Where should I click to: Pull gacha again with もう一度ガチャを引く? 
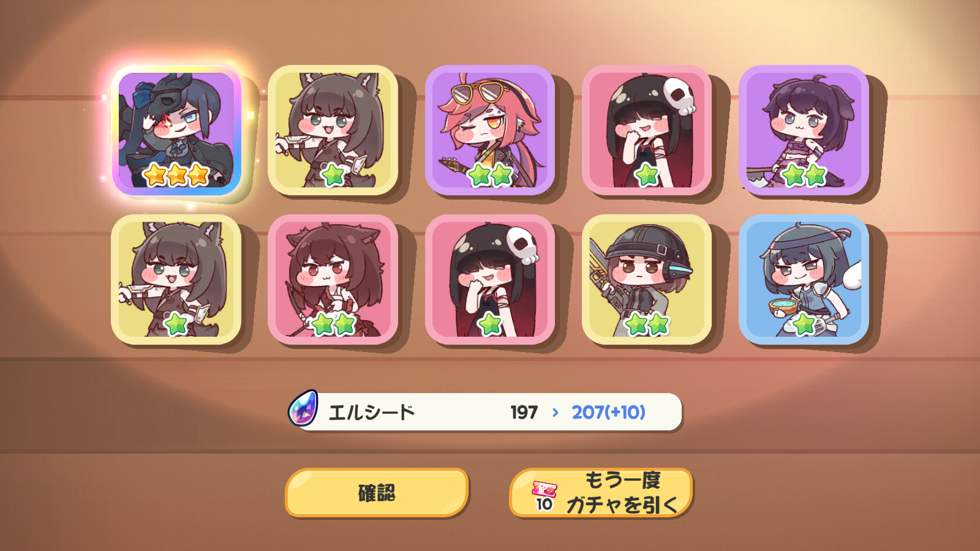tap(601, 492)
